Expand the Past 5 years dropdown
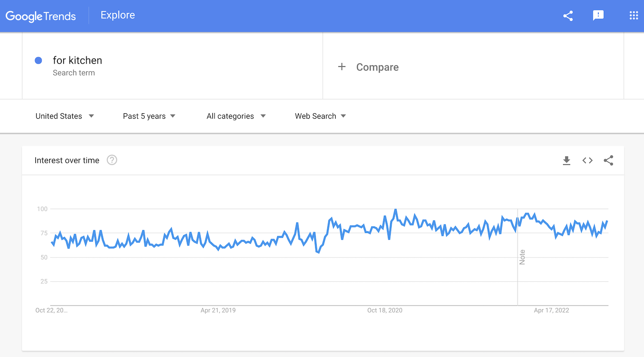Image resolution: width=644 pixels, height=357 pixels. point(149,116)
